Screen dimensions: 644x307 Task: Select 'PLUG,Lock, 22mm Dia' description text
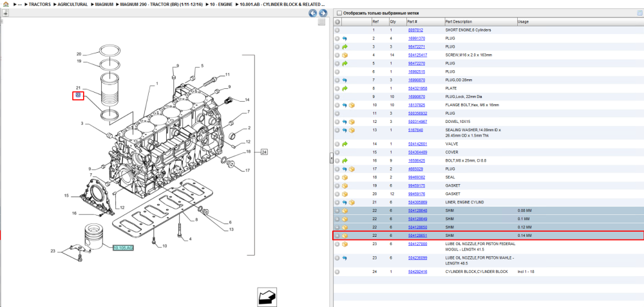click(x=463, y=97)
